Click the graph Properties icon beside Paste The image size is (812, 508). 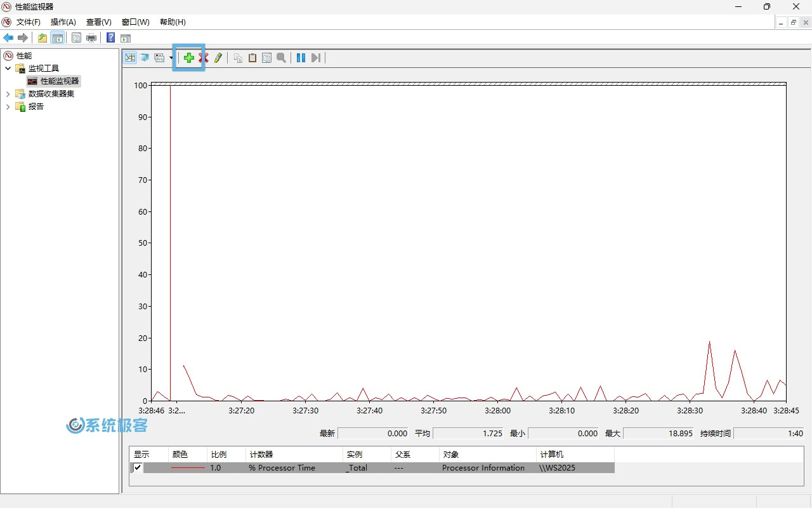pyautogui.click(x=266, y=58)
